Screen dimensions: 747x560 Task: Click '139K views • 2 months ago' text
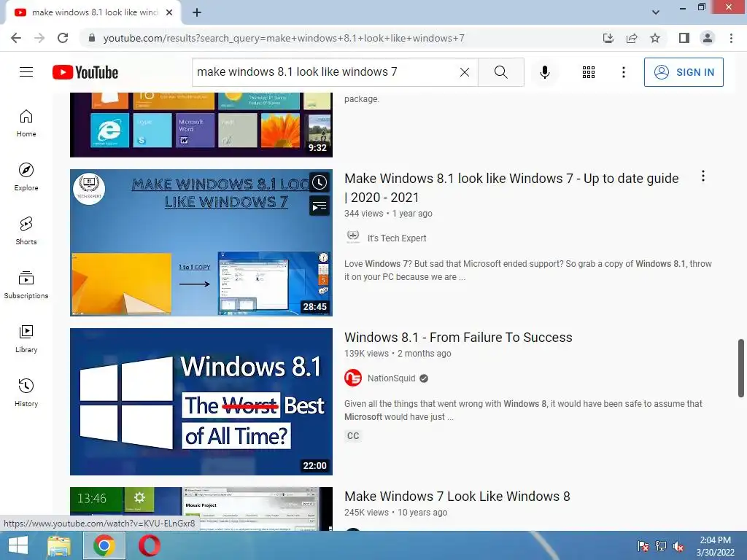point(398,354)
